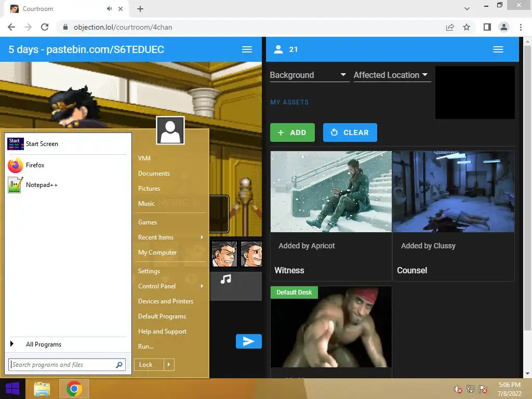The width and height of the screenshot is (532, 399).
Task: Open the hamburger menu in users panel
Action: (x=498, y=49)
